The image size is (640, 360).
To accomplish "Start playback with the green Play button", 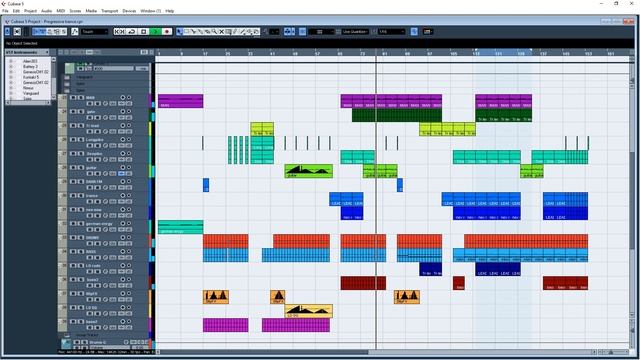I will [x=155, y=31].
